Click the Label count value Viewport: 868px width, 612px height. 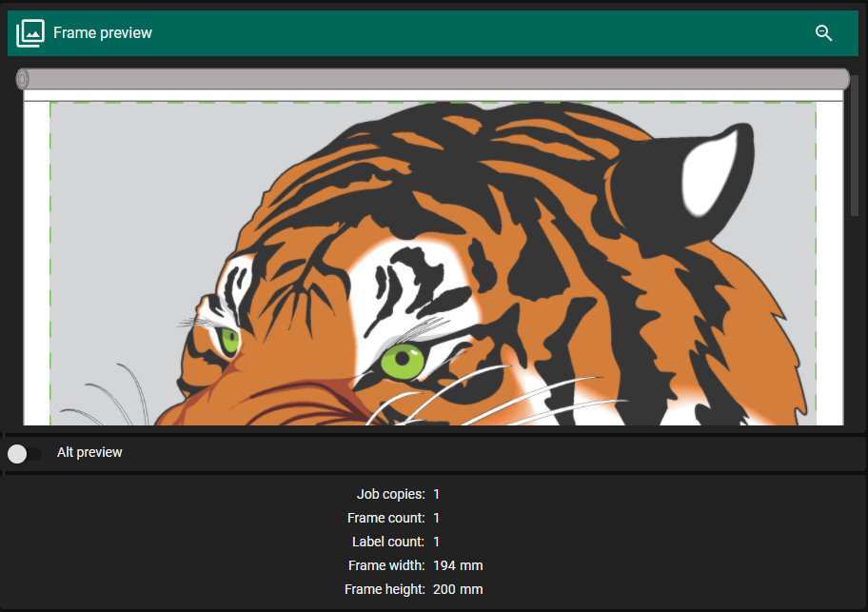437,542
